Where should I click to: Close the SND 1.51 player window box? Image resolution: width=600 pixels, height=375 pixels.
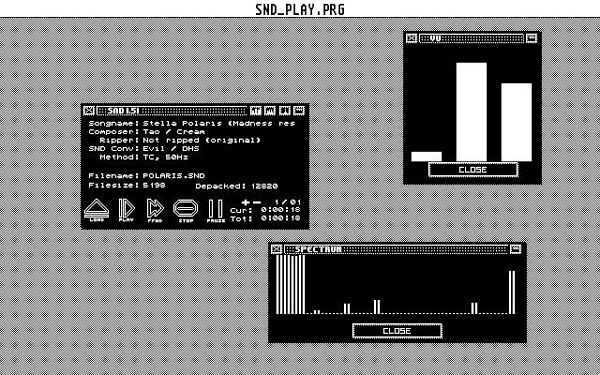tap(89, 111)
